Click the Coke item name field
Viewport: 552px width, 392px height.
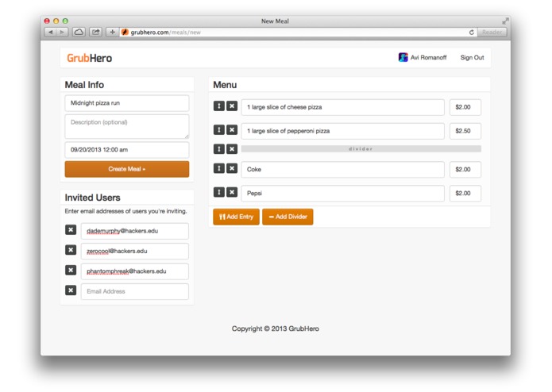(342, 170)
